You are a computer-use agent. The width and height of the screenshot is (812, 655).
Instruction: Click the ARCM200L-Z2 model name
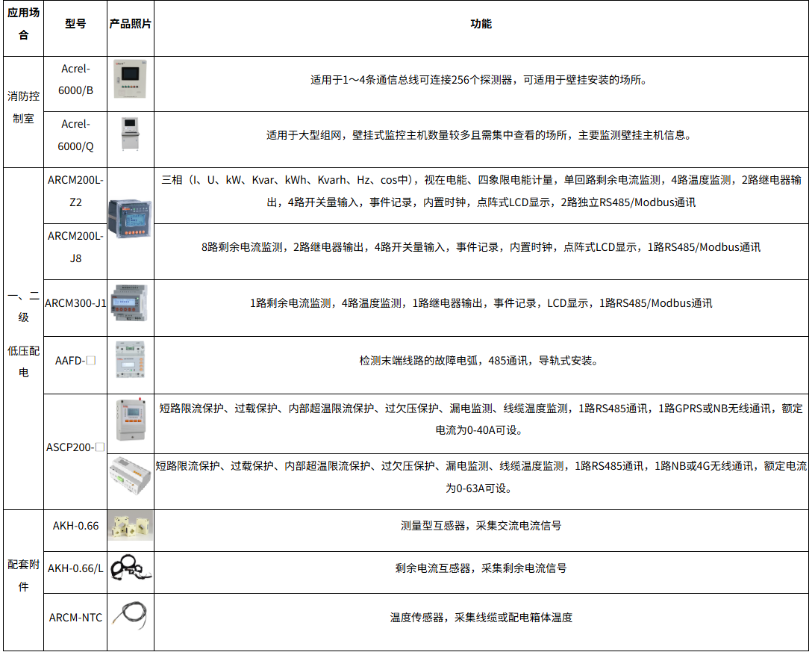pyautogui.click(x=75, y=191)
